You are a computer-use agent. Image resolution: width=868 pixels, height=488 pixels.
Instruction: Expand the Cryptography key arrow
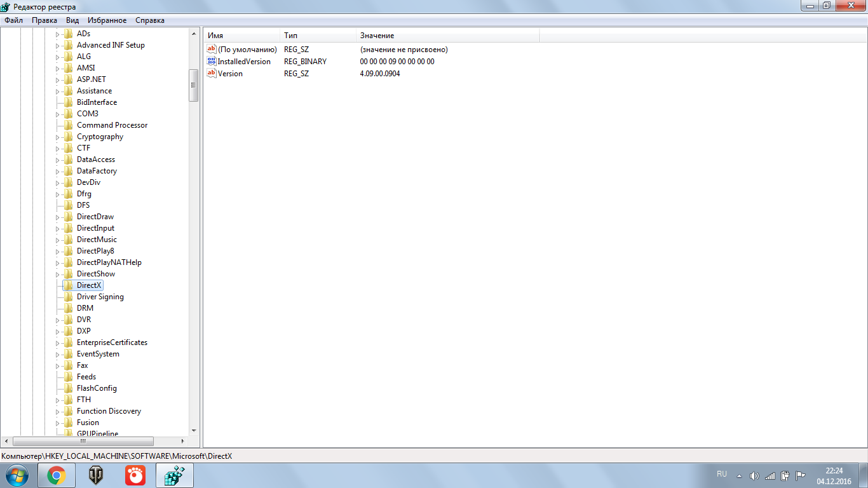click(57, 137)
